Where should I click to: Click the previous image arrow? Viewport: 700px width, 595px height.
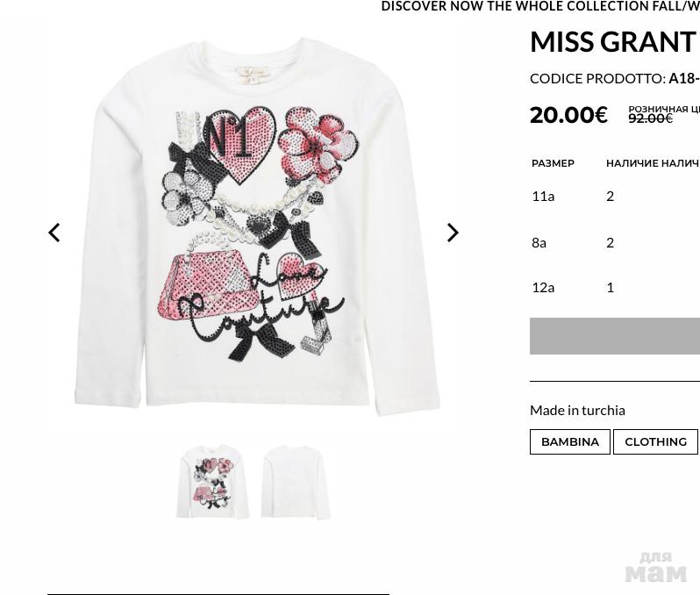point(54,233)
